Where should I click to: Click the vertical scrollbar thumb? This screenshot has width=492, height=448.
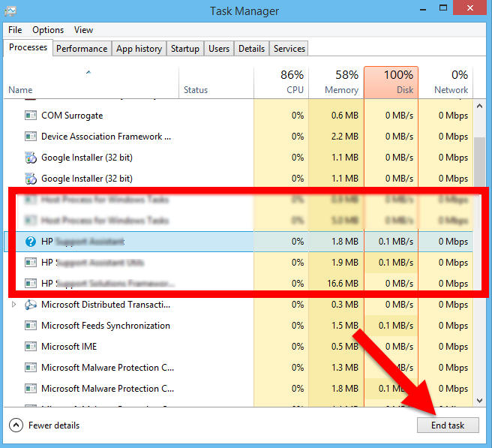[x=479, y=161]
